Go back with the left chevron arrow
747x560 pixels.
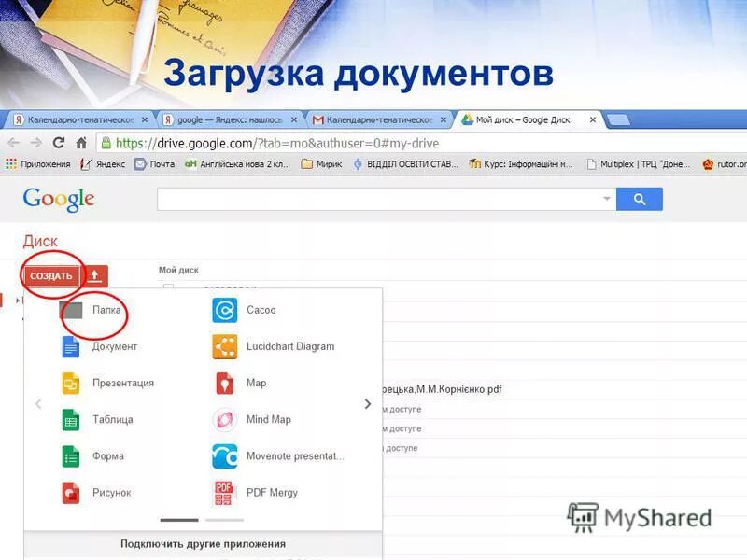tap(38, 403)
